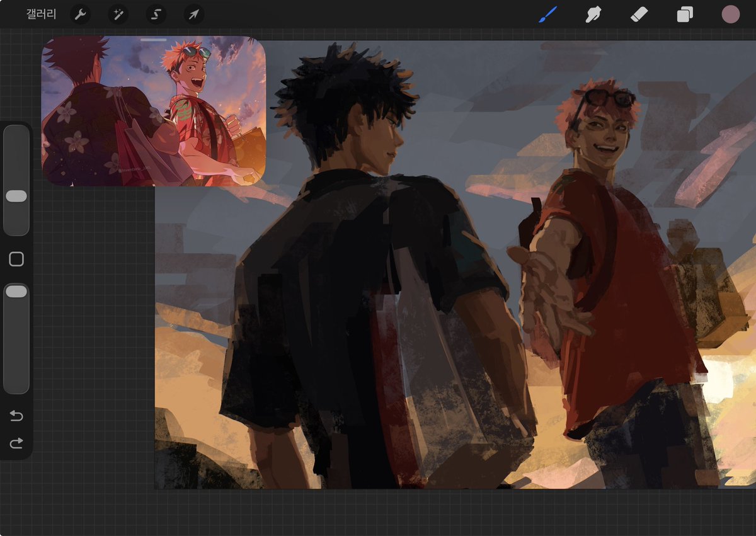
Task: Click the Redo arrow
Action: coord(16,444)
